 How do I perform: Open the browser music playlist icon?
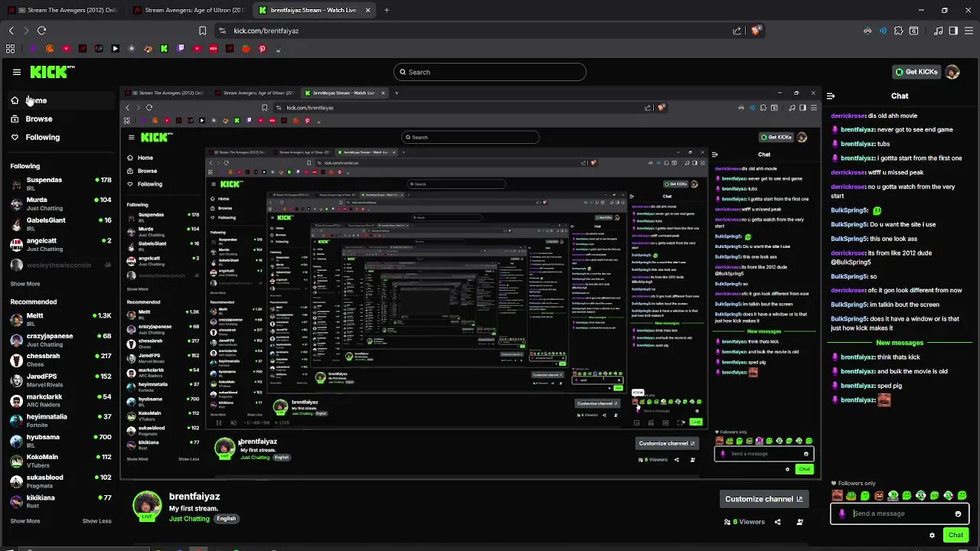click(x=938, y=31)
